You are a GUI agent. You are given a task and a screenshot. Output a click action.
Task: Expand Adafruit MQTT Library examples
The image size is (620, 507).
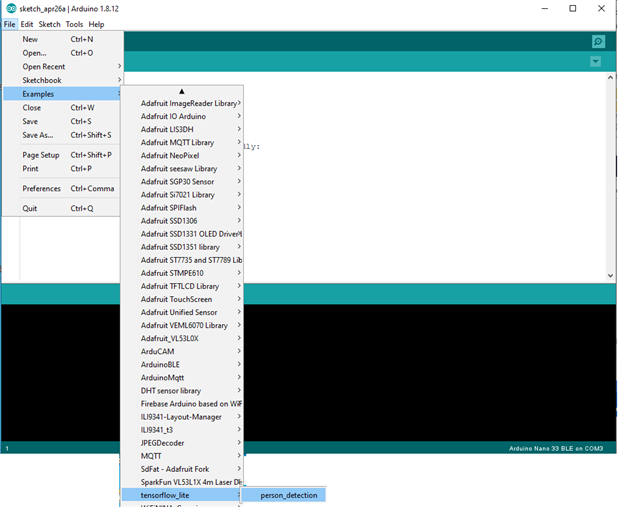(182, 142)
